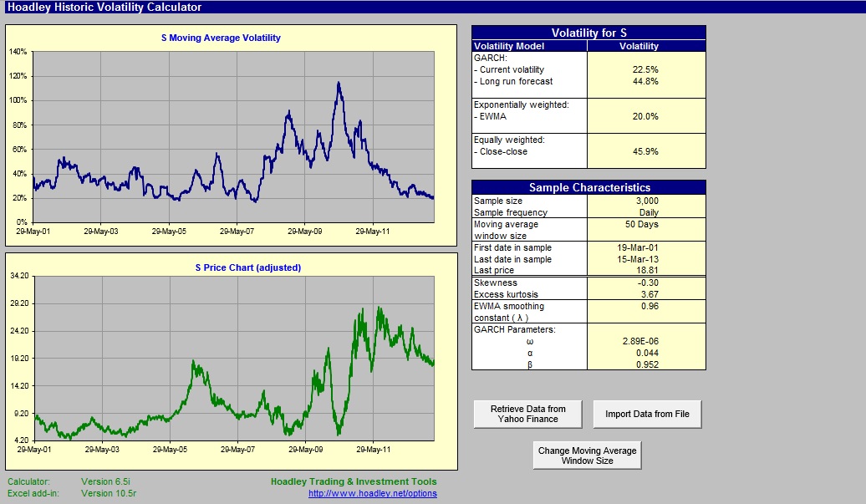Viewport: 866px width, 504px height.
Task: Click 29-May-09 label on volatility chart axis
Action: click(304, 232)
